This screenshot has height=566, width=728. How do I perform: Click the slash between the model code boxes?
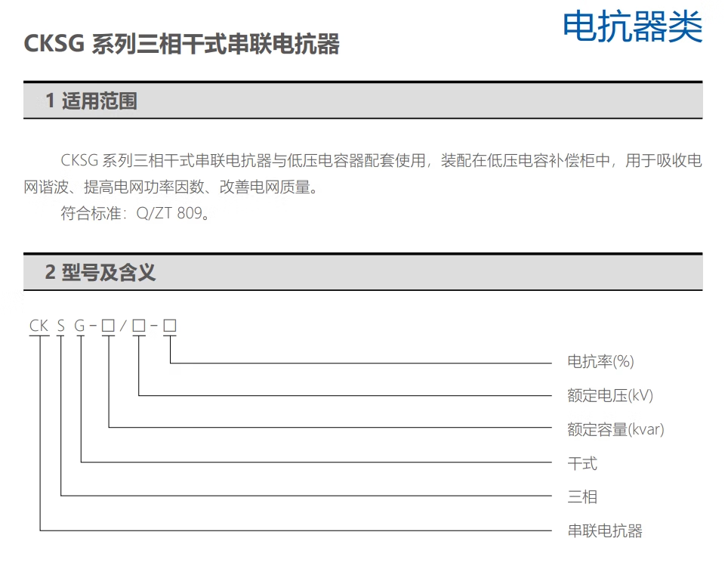click(x=123, y=326)
